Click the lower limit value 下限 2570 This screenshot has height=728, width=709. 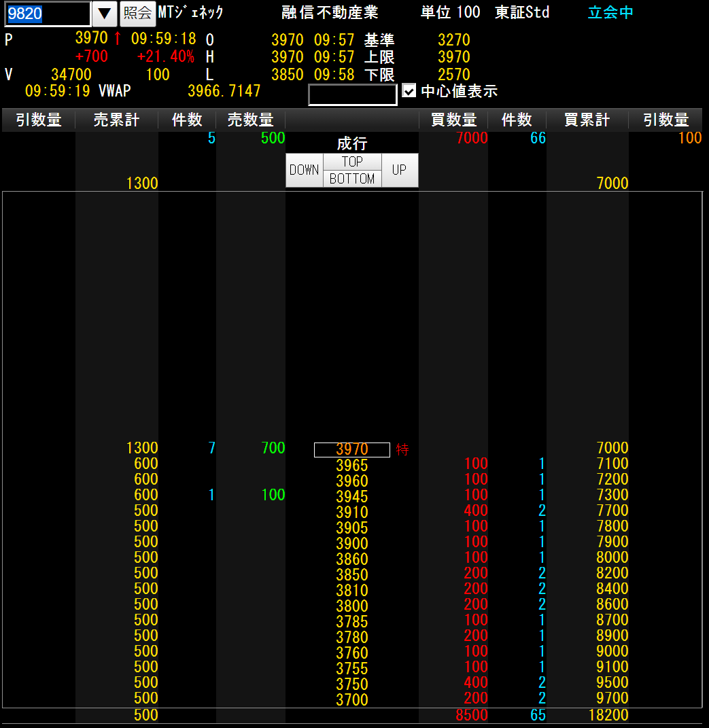click(453, 74)
